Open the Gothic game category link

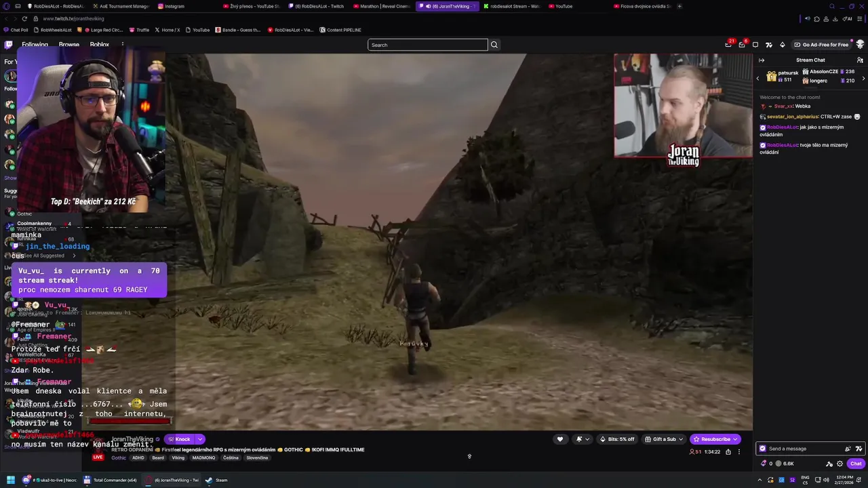119,457
